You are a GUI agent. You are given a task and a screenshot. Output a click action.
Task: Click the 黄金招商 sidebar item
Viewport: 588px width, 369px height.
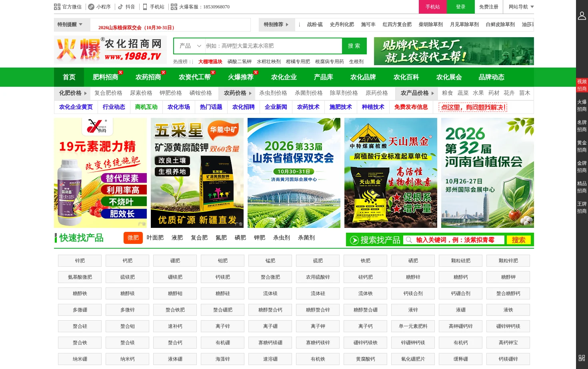click(x=582, y=146)
